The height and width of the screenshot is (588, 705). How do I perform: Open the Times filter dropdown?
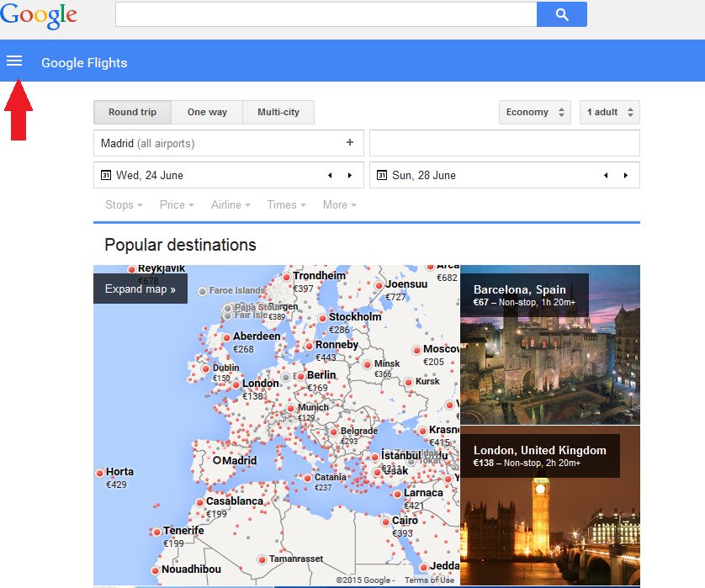(286, 205)
